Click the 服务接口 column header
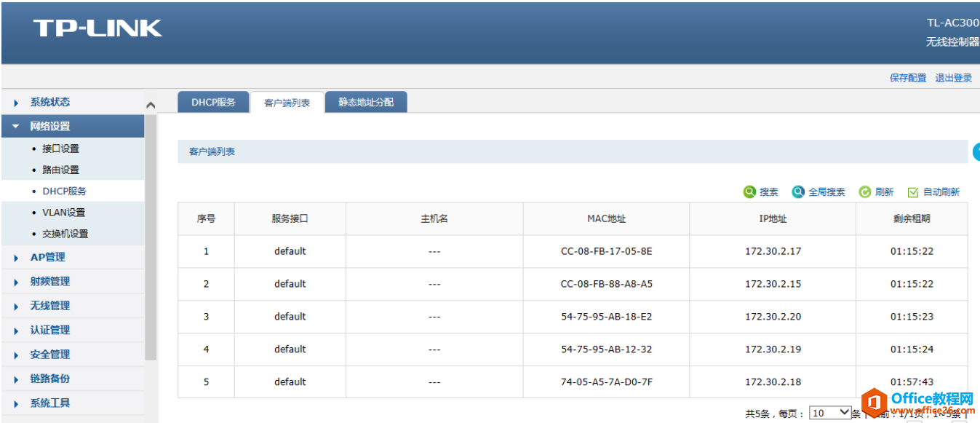The width and height of the screenshot is (980, 423). (x=290, y=218)
